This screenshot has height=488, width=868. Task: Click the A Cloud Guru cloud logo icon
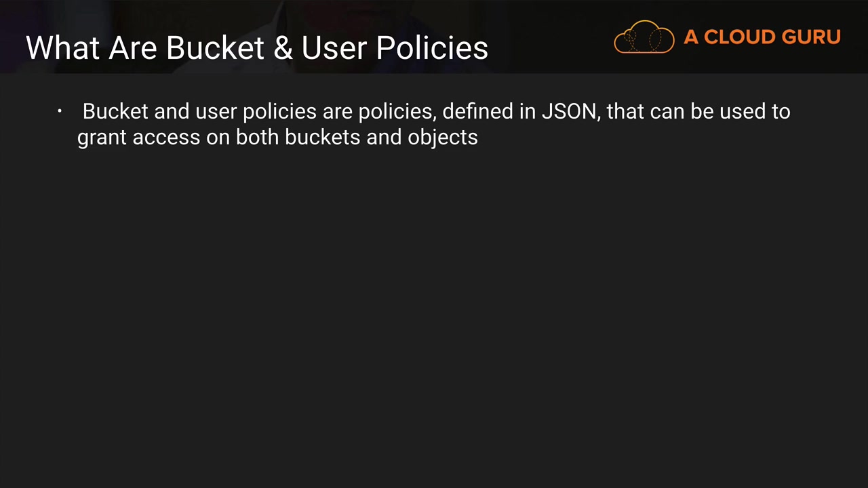tap(644, 37)
